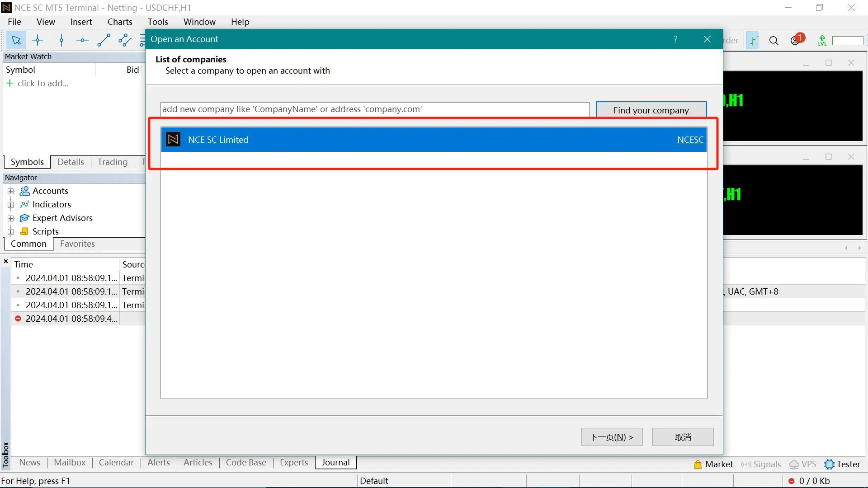Click the Time column header in Journal

click(x=66, y=264)
